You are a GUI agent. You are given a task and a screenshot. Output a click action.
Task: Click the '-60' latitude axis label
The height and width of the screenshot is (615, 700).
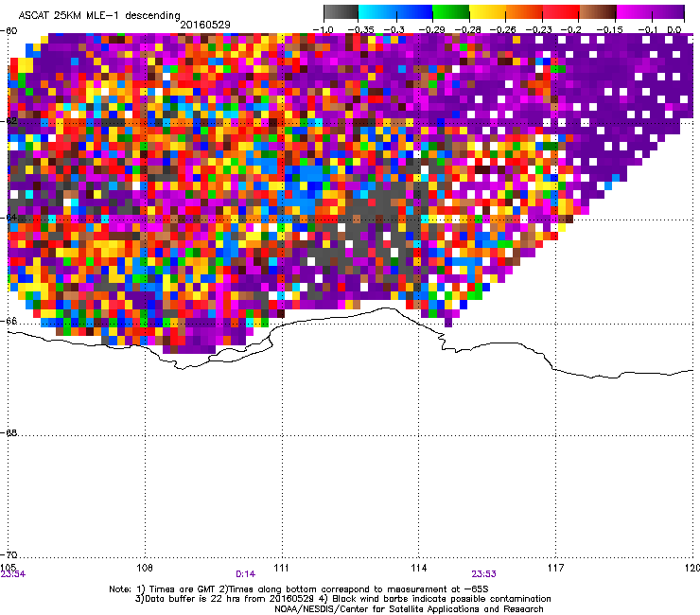tap(9, 31)
